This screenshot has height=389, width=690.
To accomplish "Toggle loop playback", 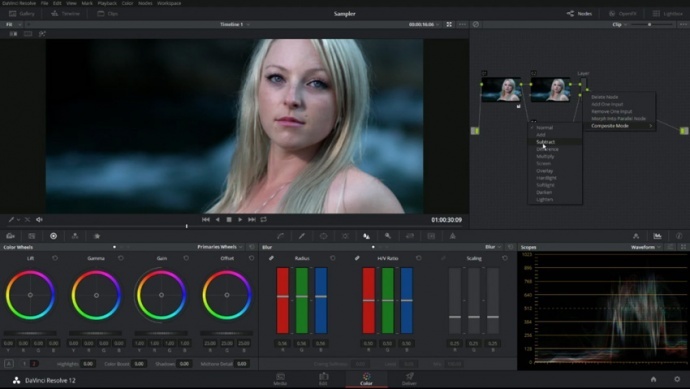I will pyautogui.click(x=264, y=219).
